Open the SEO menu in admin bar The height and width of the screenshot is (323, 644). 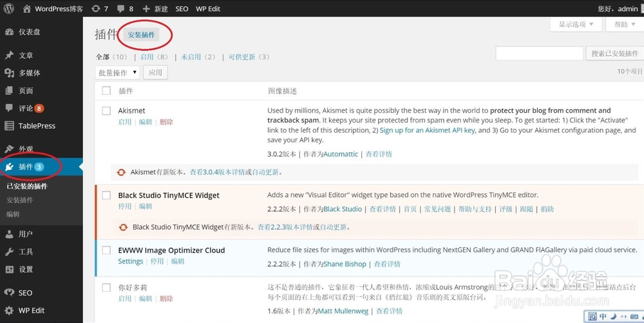pos(182,9)
